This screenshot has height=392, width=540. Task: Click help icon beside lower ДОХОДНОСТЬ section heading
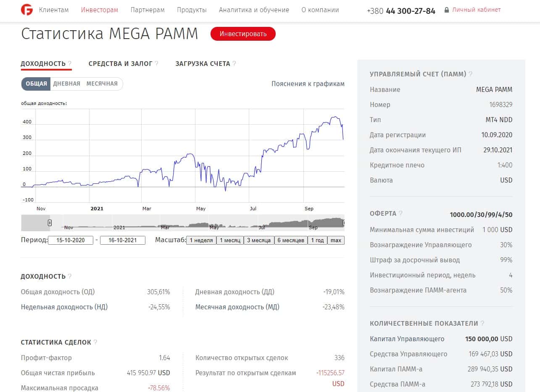[70, 277]
